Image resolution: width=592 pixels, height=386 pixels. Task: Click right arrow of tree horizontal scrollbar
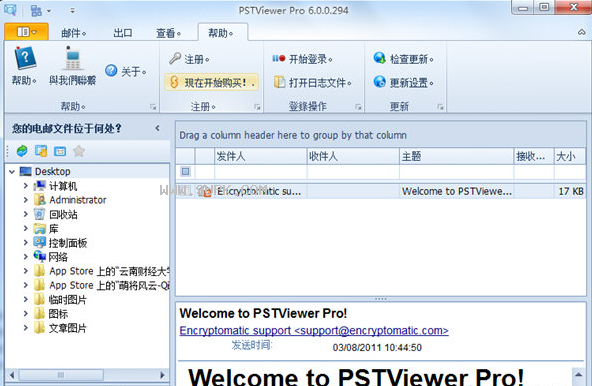click(x=162, y=375)
